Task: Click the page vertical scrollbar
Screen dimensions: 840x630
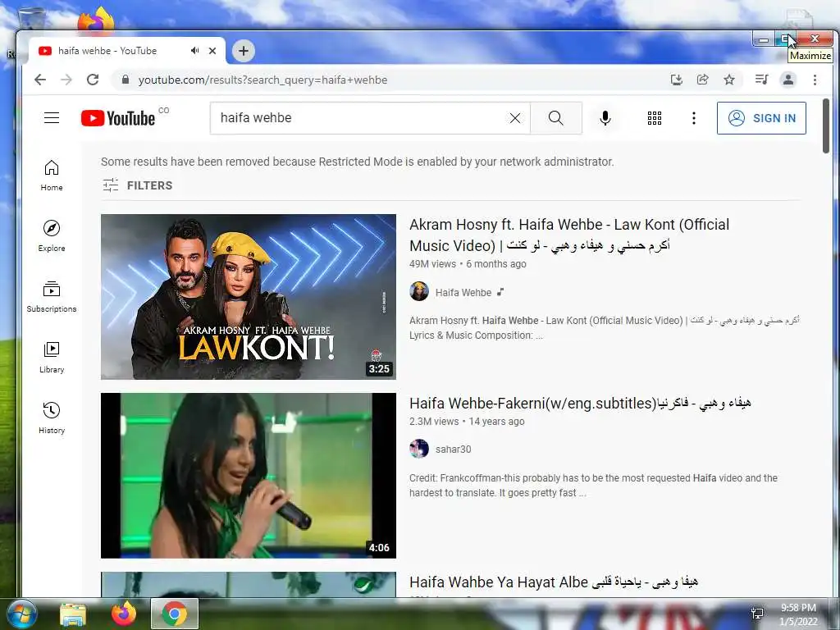Action: pos(825,126)
